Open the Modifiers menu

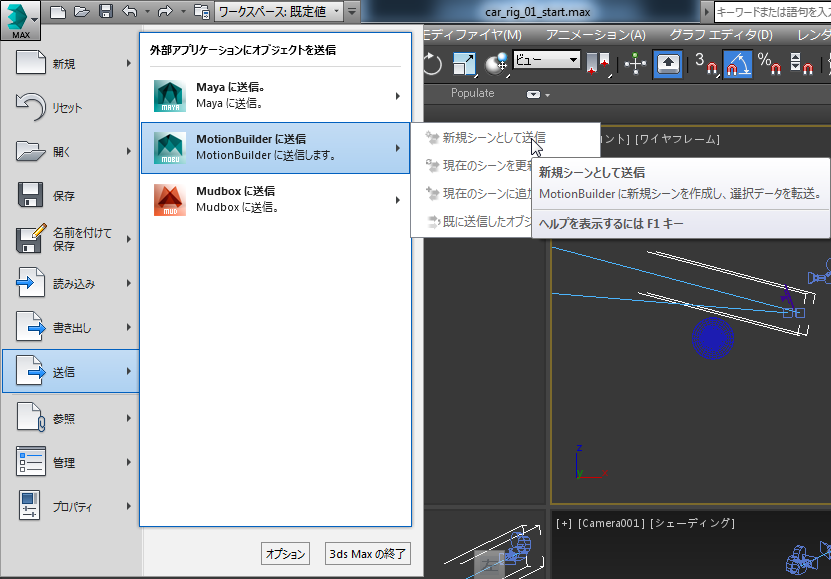coord(472,35)
